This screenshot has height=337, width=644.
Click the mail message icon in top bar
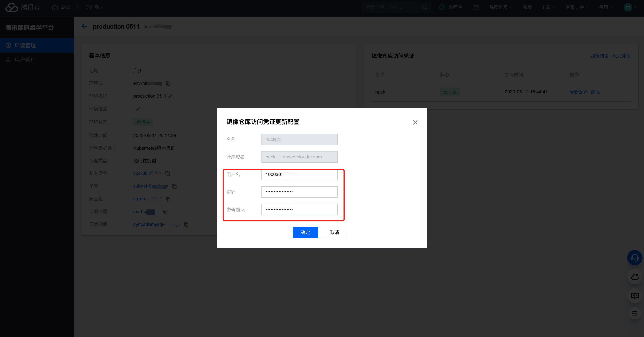(475, 7)
